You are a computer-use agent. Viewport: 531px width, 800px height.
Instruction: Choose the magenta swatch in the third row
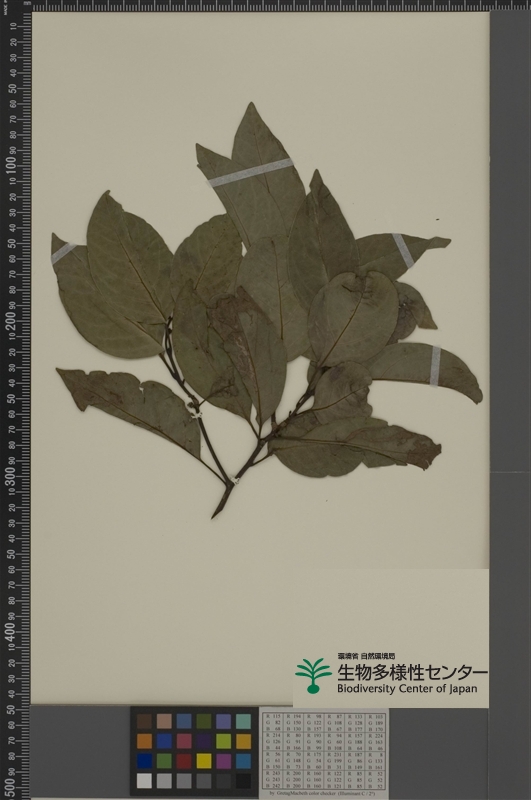click(x=223, y=761)
